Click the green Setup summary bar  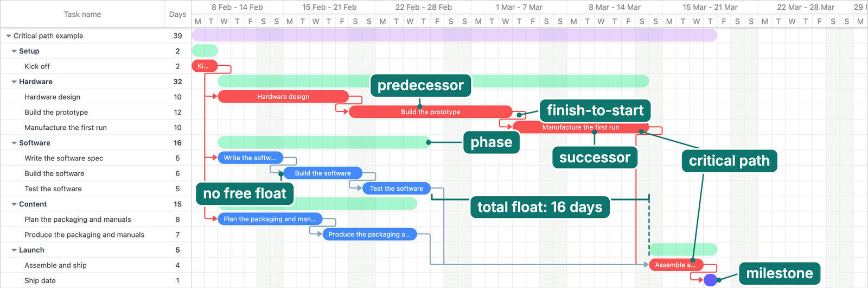pos(205,51)
